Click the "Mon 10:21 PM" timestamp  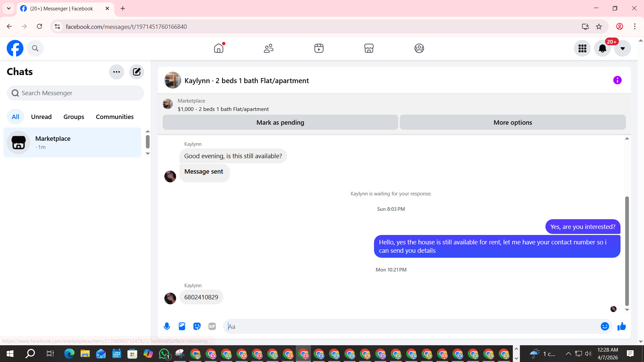pos(391,270)
